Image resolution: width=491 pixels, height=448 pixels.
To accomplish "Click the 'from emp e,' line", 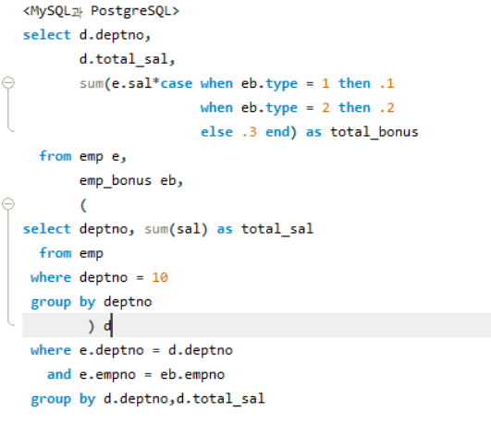I will pos(83,156).
